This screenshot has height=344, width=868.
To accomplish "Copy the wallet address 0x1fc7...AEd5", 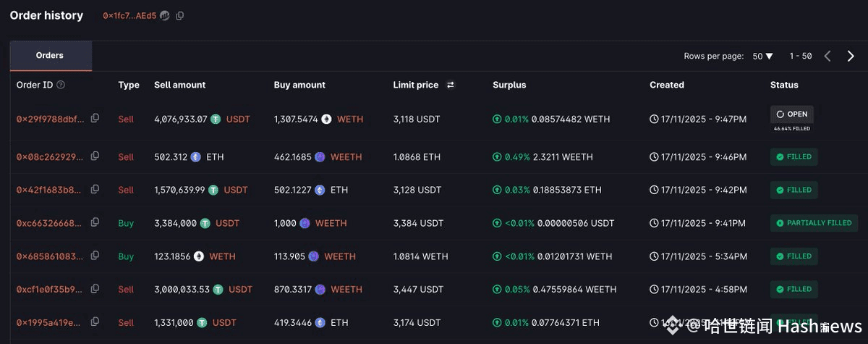I will pos(180,16).
